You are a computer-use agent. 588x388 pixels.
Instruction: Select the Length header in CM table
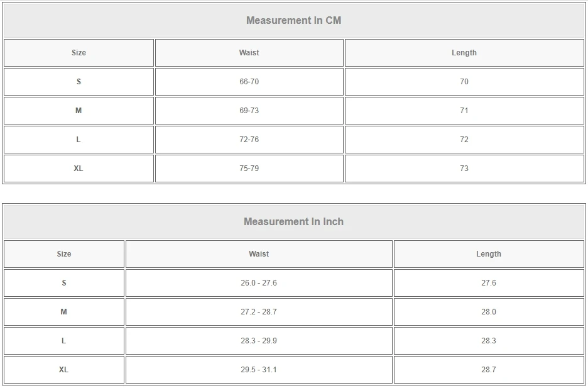point(464,53)
